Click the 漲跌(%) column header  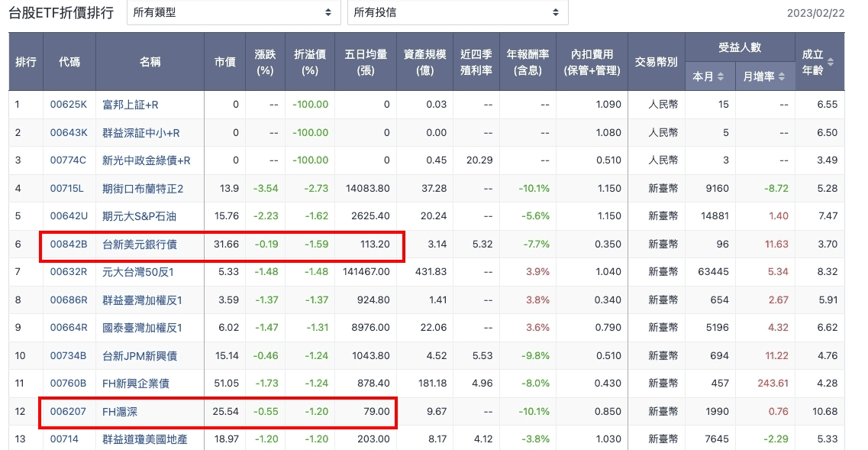[265, 62]
